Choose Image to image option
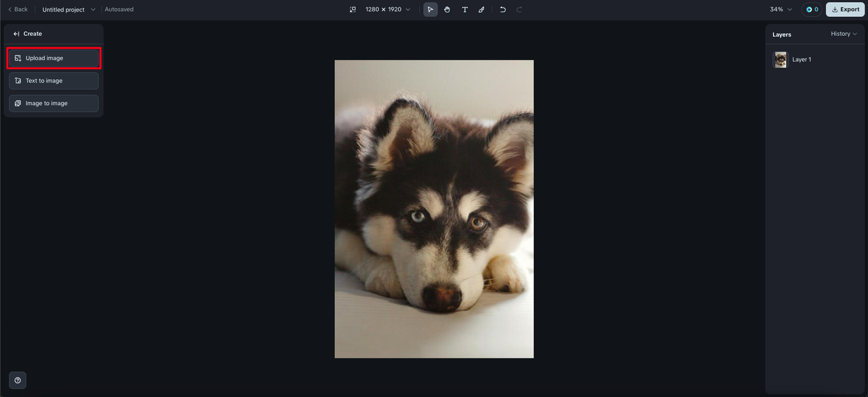 [x=54, y=104]
